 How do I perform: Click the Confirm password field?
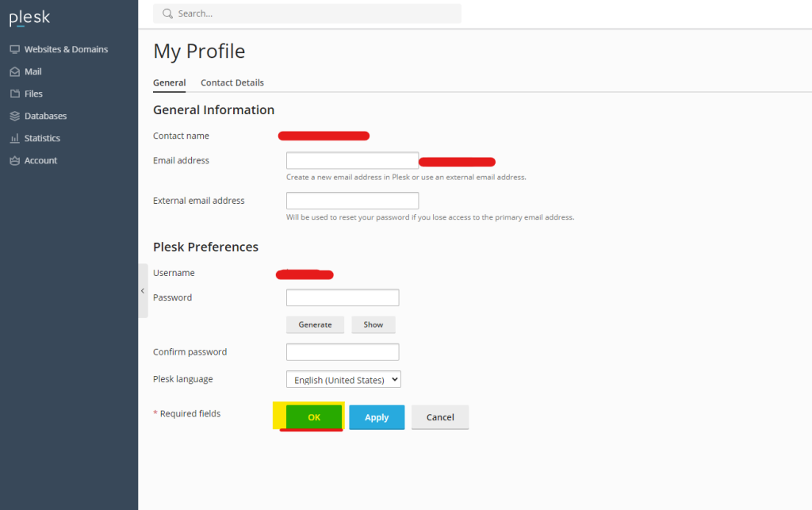pyautogui.click(x=343, y=352)
